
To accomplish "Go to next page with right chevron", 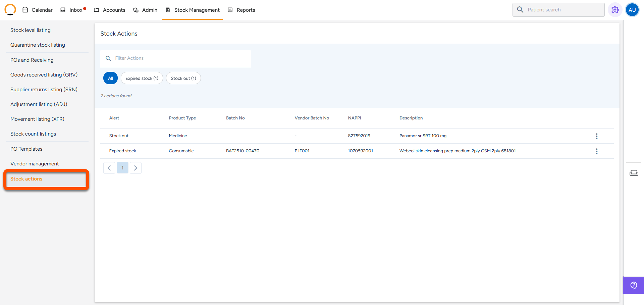I will (x=136, y=168).
